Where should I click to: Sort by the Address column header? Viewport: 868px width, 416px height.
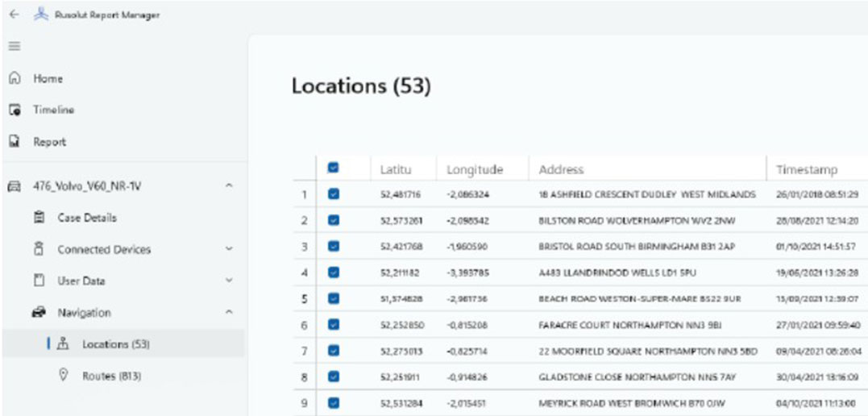point(561,170)
